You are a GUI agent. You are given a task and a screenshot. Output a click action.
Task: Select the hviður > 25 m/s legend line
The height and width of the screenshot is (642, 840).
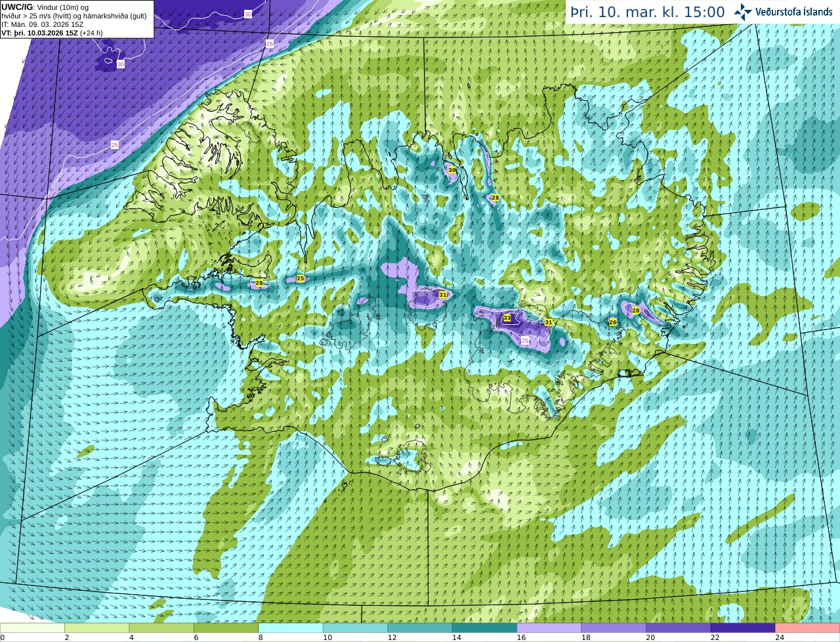point(74,16)
